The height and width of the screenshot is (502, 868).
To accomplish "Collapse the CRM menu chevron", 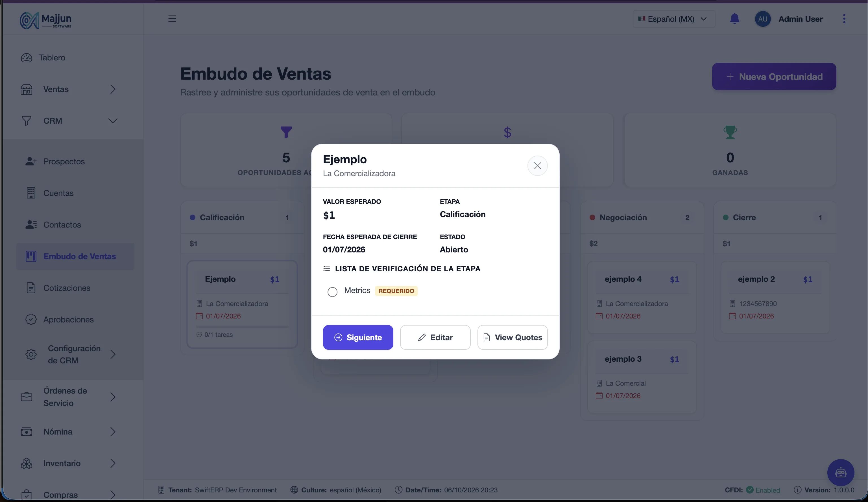I will pyautogui.click(x=113, y=121).
